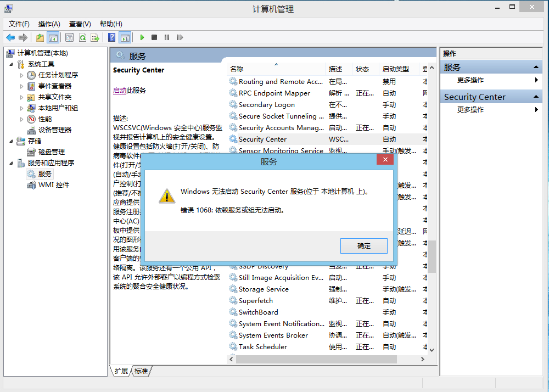Select the Security Center service row

coord(327,139)
